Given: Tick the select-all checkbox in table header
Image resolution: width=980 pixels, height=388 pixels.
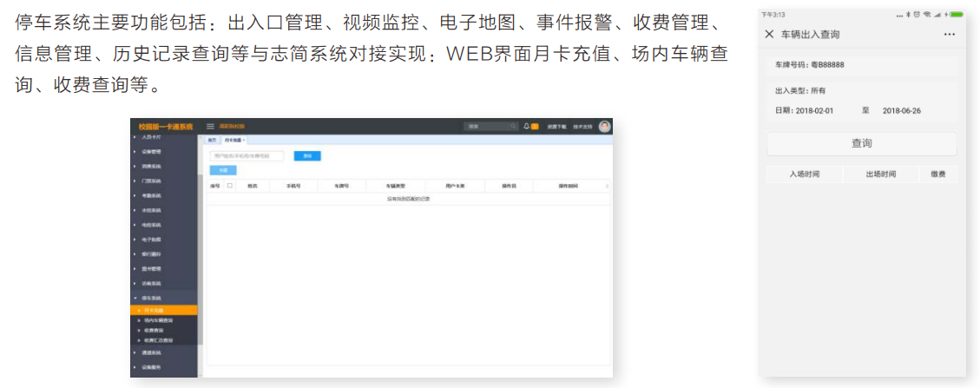Looking at the screenshot, I should tap(230, 185).
